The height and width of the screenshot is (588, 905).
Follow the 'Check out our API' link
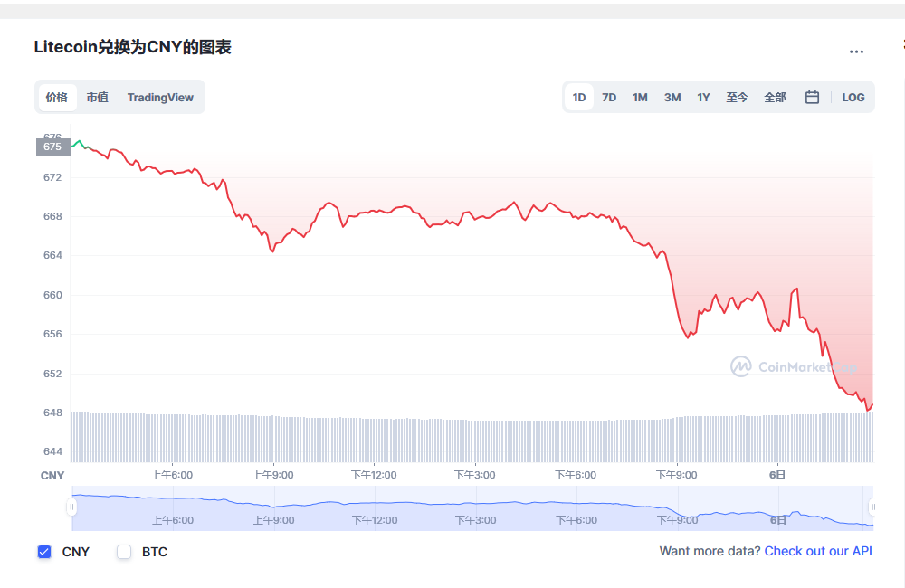pos(818,551)
